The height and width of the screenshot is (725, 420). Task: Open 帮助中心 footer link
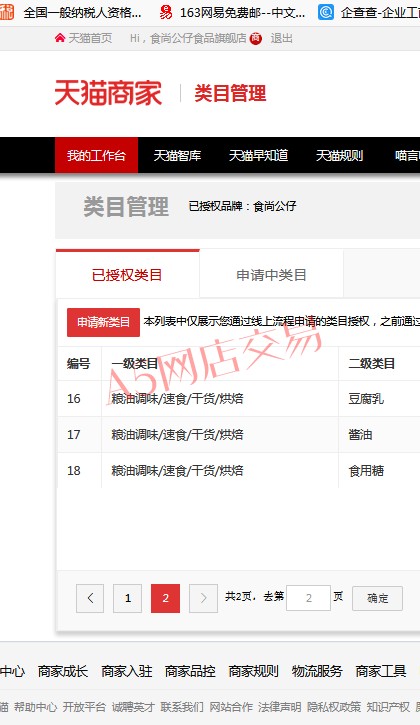[x=36, y=707]
